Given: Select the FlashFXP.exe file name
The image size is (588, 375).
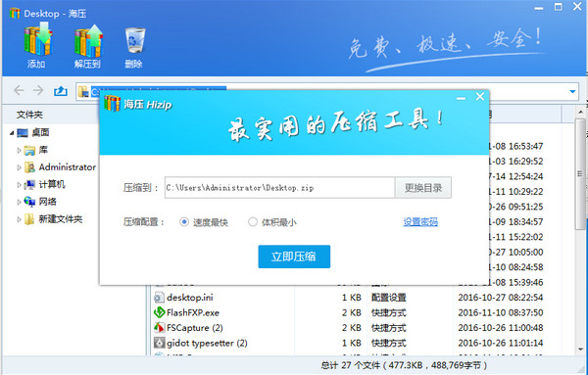Looking at the screenshot, I should [193, 312].
